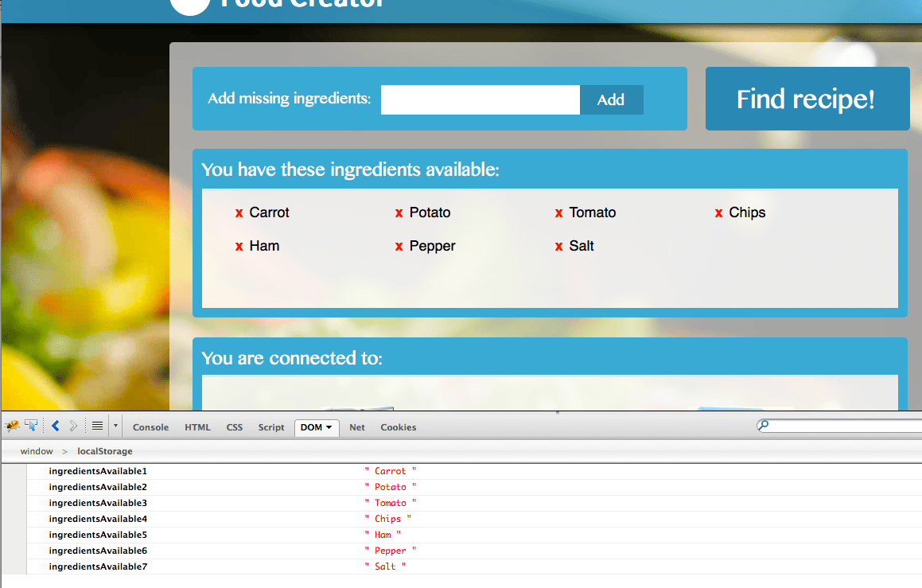The height and width of the screenshot is (588, 922).
Task: Click the missing ingredients input field
Action: point(480,99)
